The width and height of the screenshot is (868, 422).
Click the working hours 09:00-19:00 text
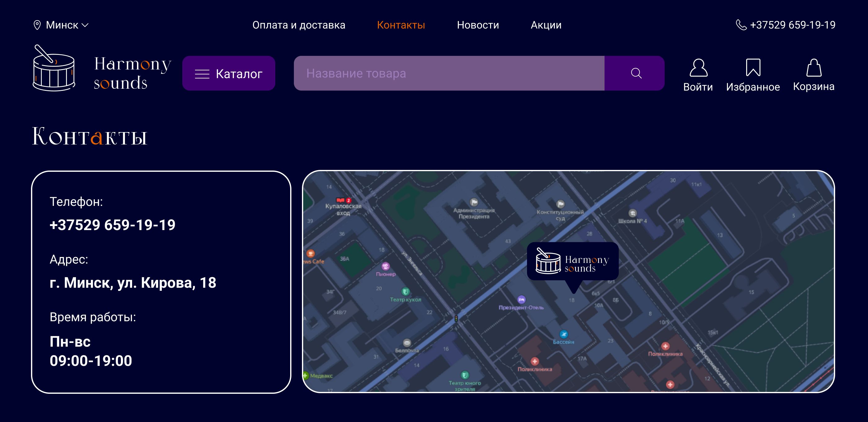click(91, 361)
